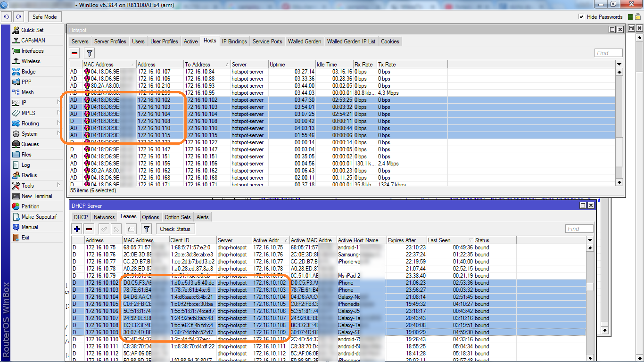Open the Hotspot Users tab
Viewport: 644px width, 362px height.
[138, 41]
